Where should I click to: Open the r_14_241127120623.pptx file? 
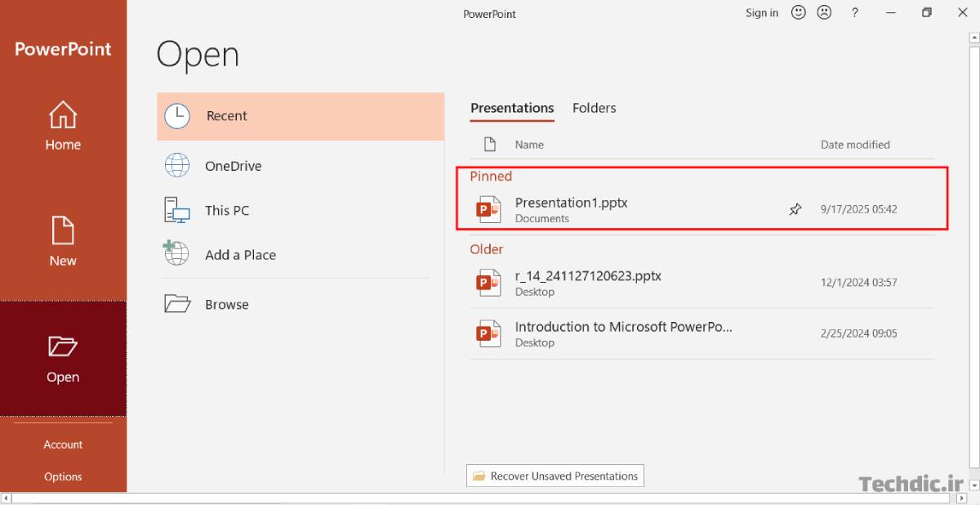click(x=588, y=276)
